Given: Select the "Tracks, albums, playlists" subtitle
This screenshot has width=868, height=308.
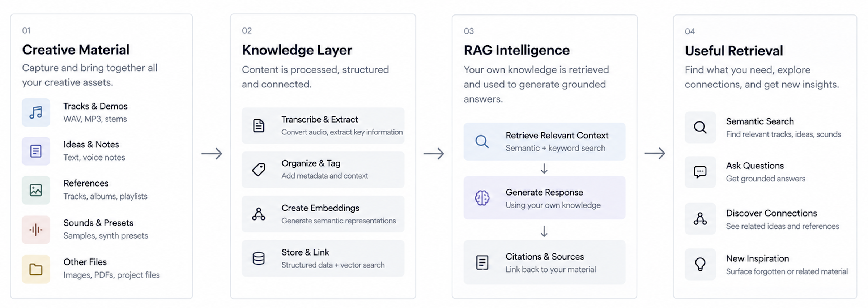Looking at the screenshot, I should click(106, 196).
